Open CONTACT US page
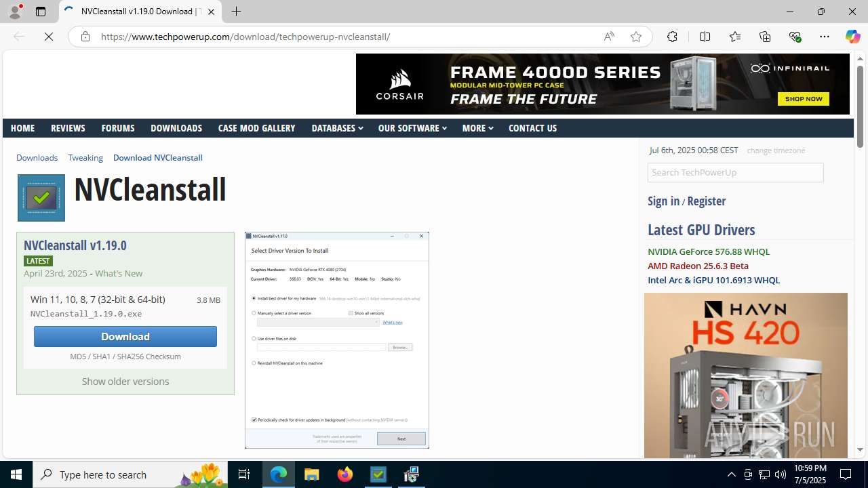This screenshot has width=868, height=488. [x=532, y=128]
